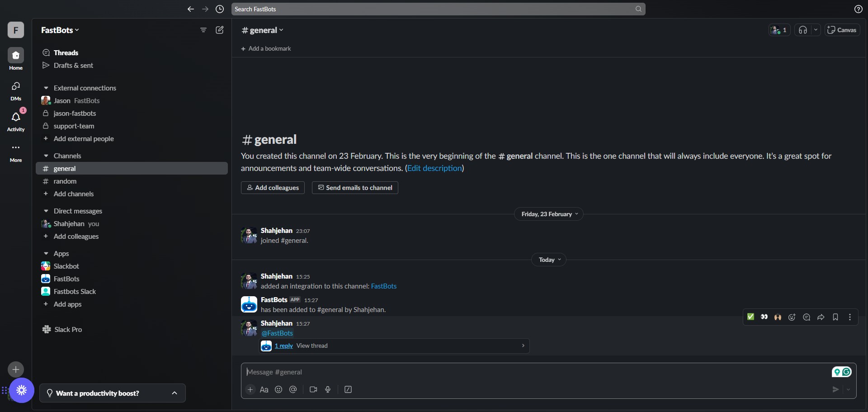The image size is (868, 412).
Task: Reply in thread from message toolbar
Action: click(807, 317)
